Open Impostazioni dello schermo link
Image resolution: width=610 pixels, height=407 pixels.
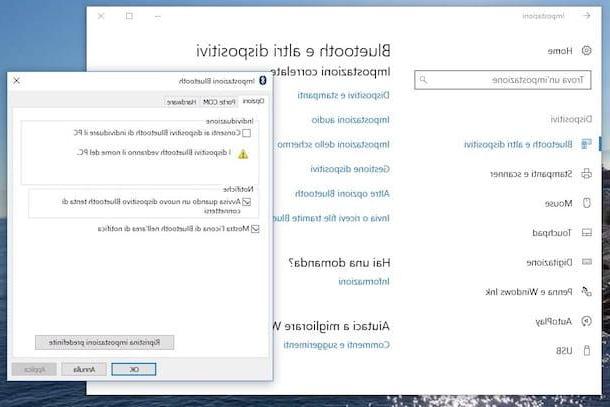click(333, 144)
